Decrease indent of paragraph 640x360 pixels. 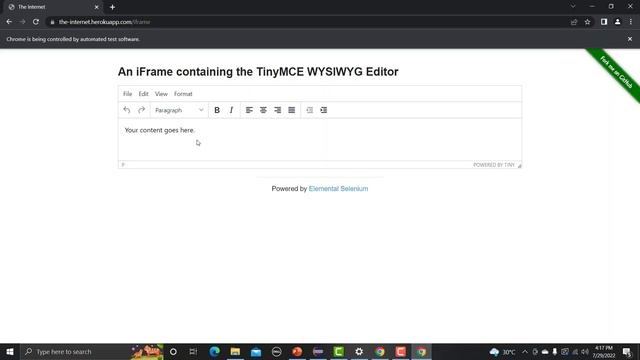click(310, 110)
